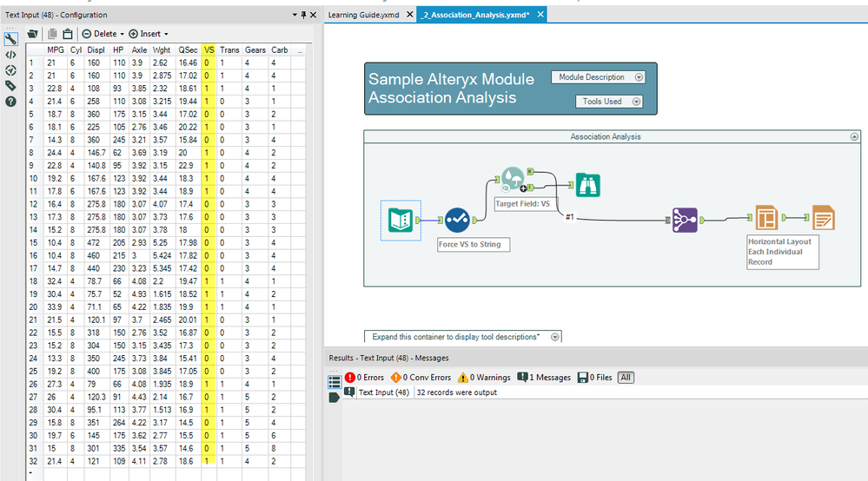
Task: Click the 32 records were output message
Action: [457, 392]
